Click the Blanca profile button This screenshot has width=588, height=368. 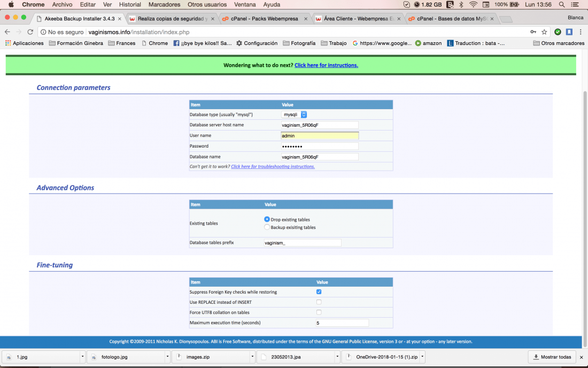[575, 18]
